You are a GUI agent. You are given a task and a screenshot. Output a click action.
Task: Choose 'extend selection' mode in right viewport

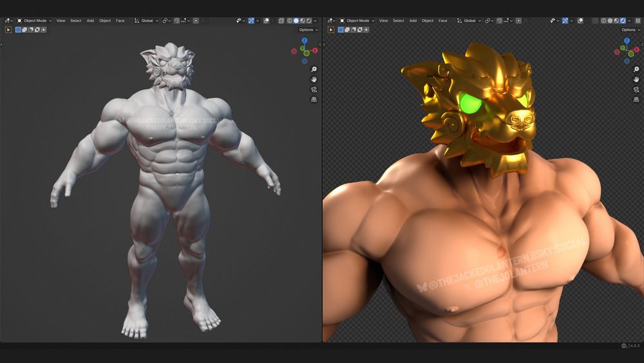347,30
